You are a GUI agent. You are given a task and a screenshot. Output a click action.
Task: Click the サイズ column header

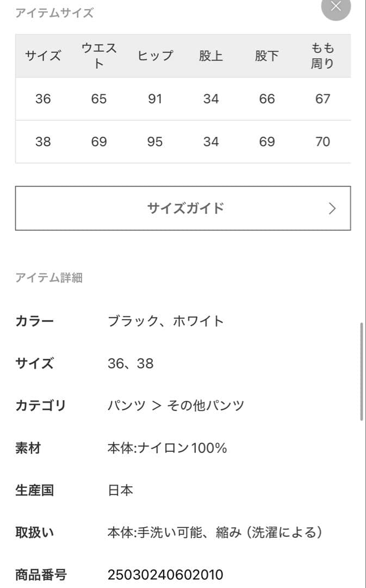tap(42, 55)
